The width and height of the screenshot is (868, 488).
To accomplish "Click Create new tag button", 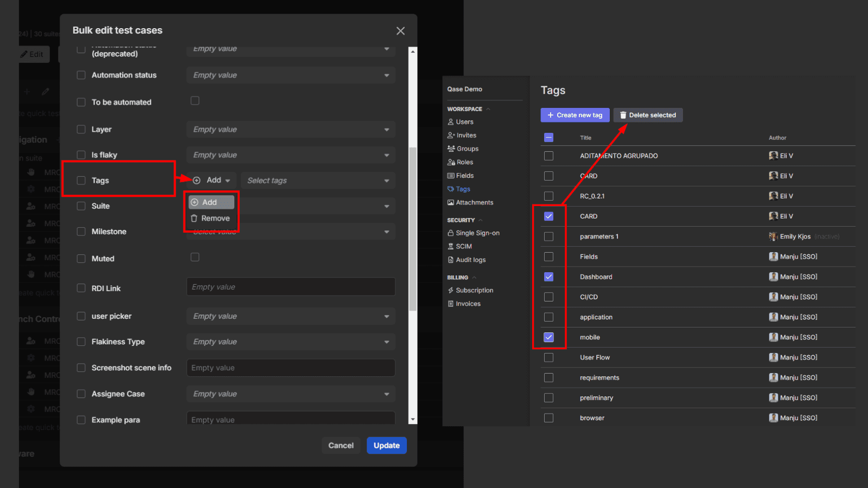I will click(x=575, y=115).
